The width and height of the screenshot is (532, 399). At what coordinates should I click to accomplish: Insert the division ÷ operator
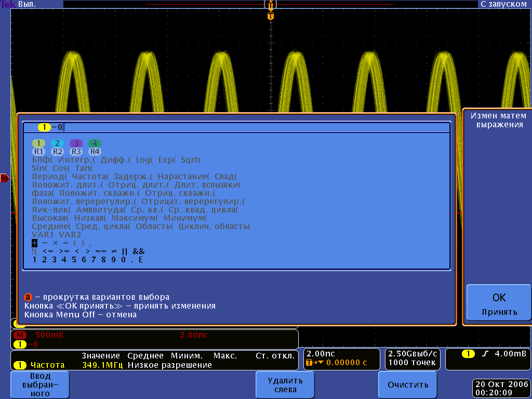[x=65, y=243]
